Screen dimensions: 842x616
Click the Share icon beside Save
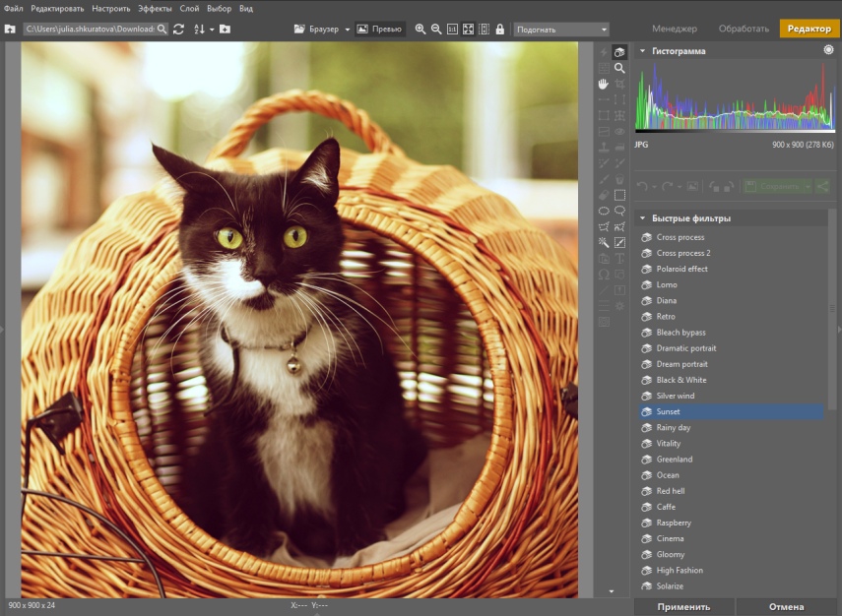pos(822,186)
